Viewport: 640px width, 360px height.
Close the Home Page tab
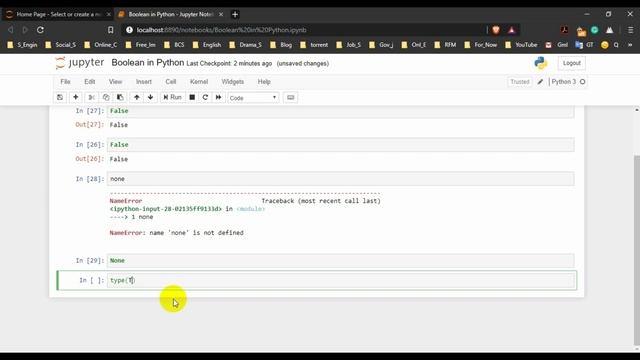click(109, 14)
